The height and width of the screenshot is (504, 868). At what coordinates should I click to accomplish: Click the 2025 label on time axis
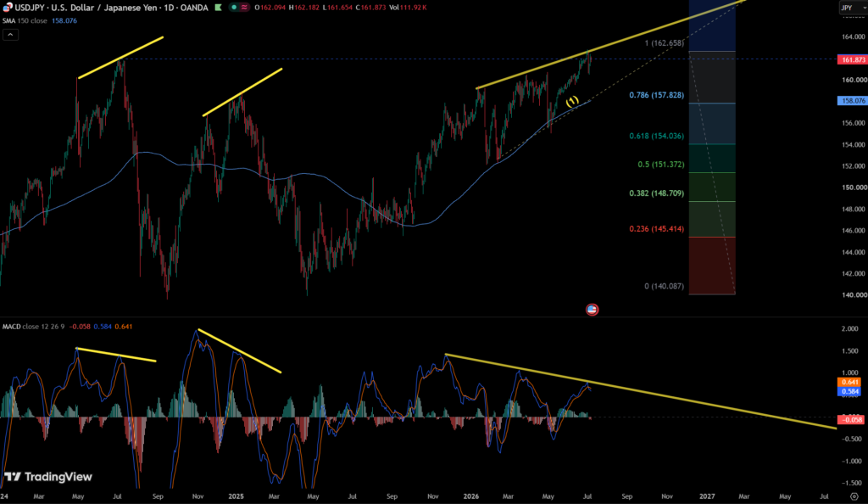[x=236, y=496]
